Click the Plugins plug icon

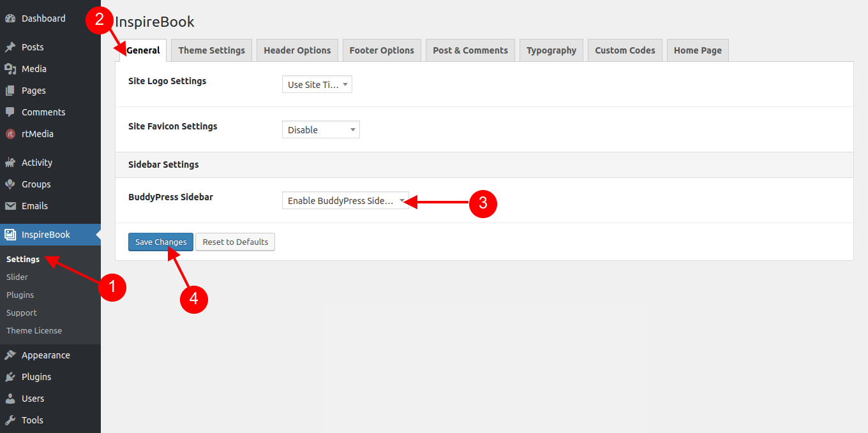coord(10,377)
